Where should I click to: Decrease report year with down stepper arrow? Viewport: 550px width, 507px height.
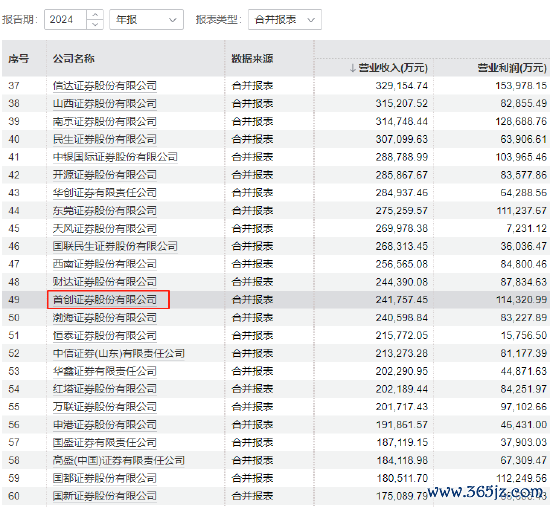95,24
